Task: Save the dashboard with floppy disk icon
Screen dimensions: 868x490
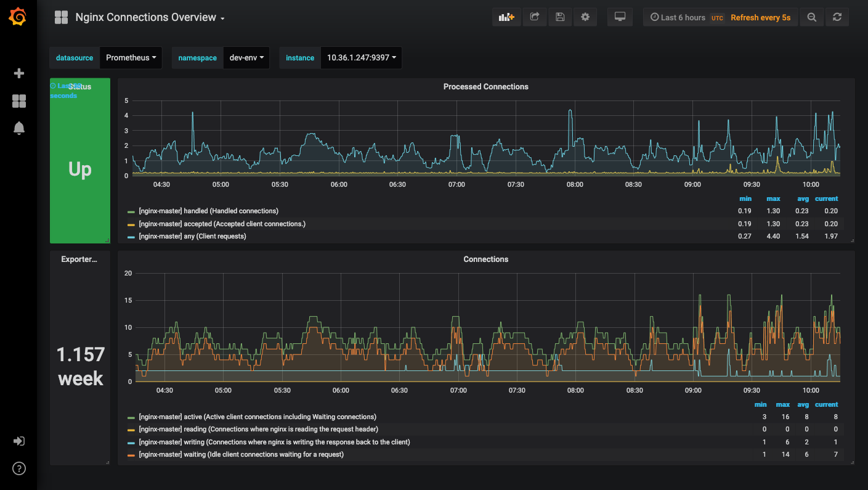Action: pyautogui.click(x=560, y=17)
